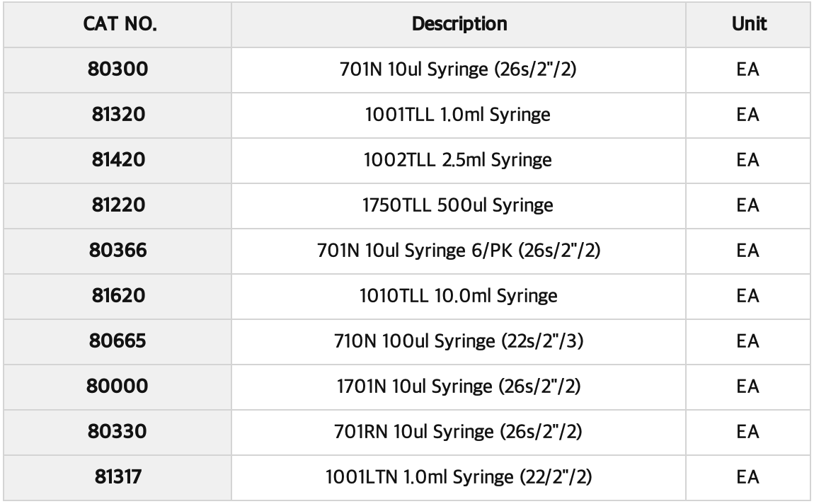Click the 1001LTN 1.0ml Syringe description
The height and width of the screenshot is (504, 814).
point(460,476)
